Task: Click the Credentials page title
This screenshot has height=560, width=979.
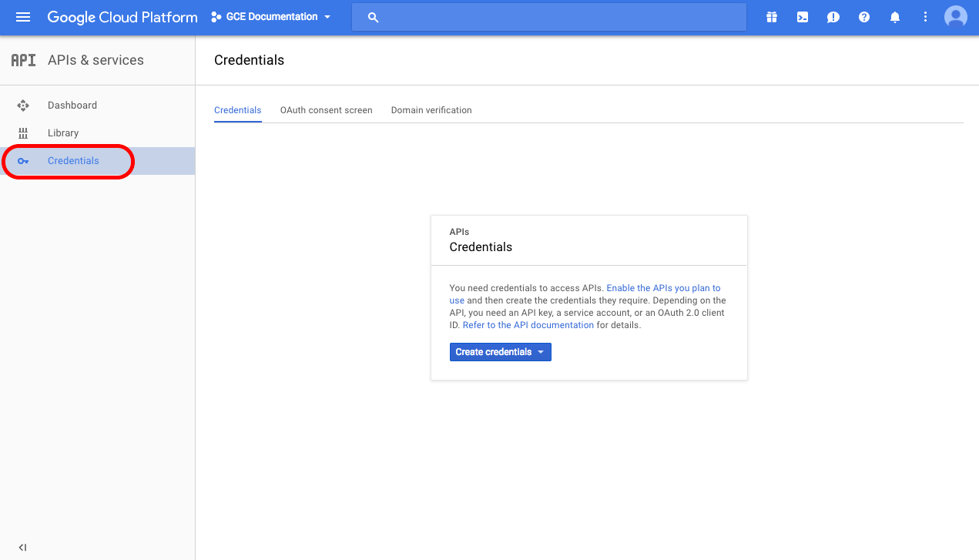Action: (x=250, y=60)
